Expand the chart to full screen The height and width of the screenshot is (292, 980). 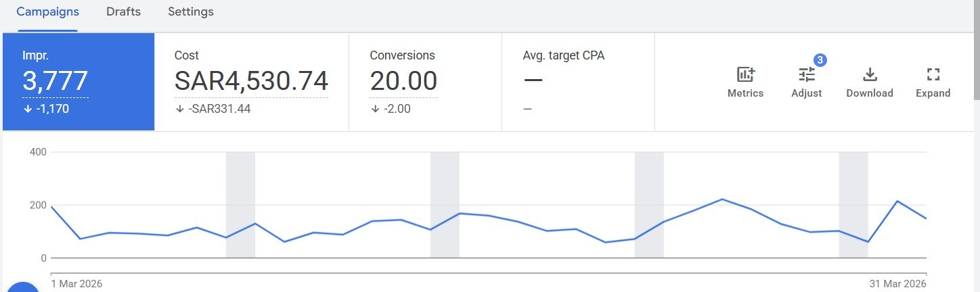click(933, 75)
